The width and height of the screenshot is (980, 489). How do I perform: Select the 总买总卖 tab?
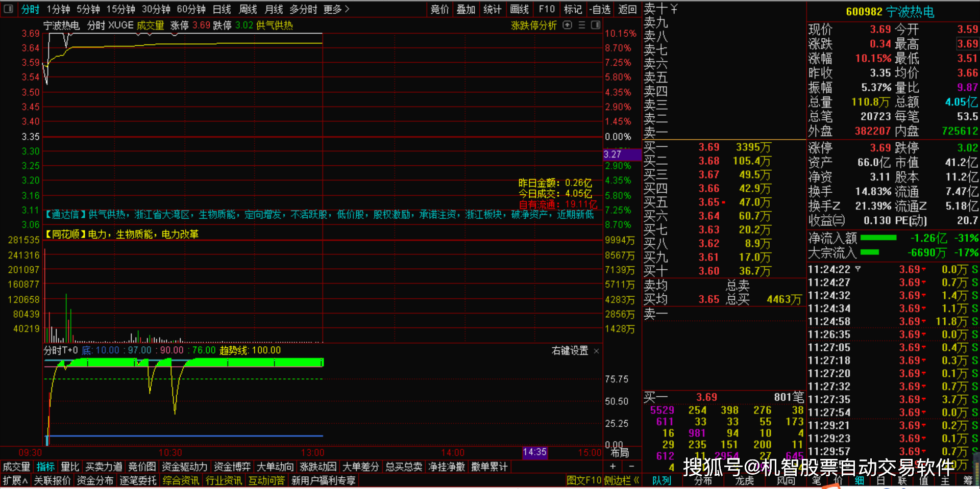click(x=404, y=467)
